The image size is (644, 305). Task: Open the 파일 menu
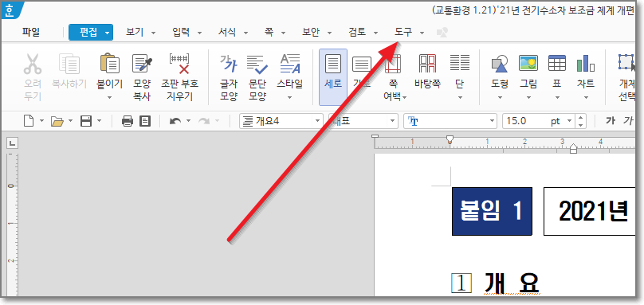point(31,33)
